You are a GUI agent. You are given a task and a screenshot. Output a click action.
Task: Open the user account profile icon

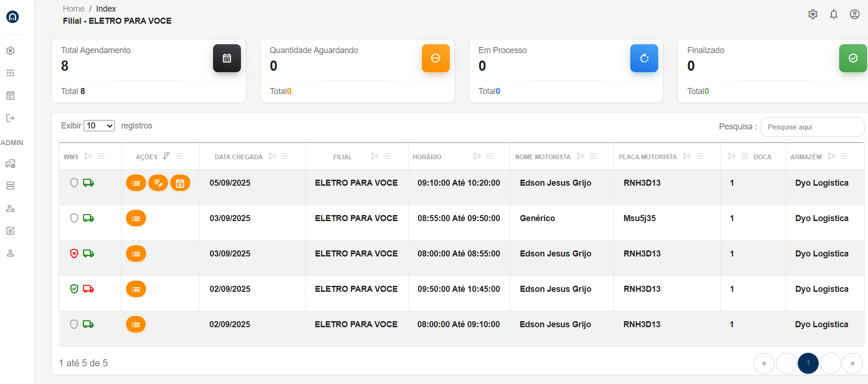855,14
